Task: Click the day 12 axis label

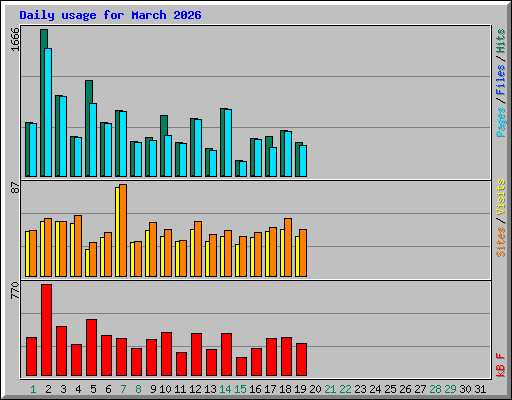Action: pos(195,389)
